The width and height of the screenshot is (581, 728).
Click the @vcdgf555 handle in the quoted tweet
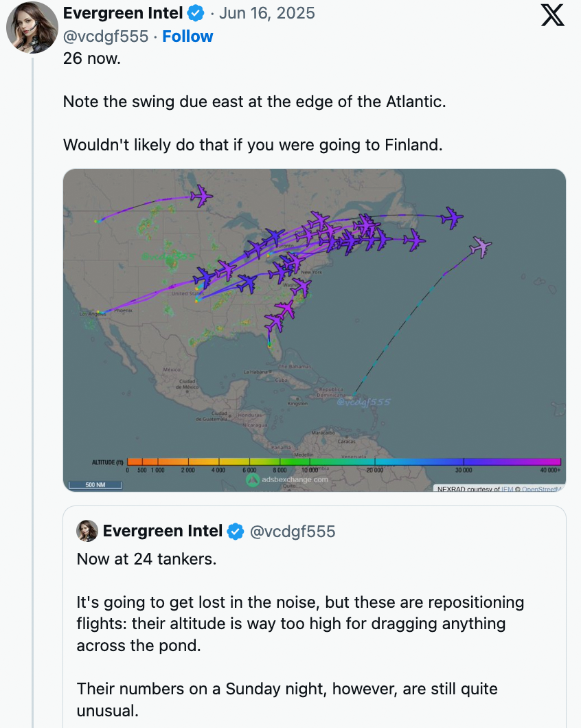[293, 531]
